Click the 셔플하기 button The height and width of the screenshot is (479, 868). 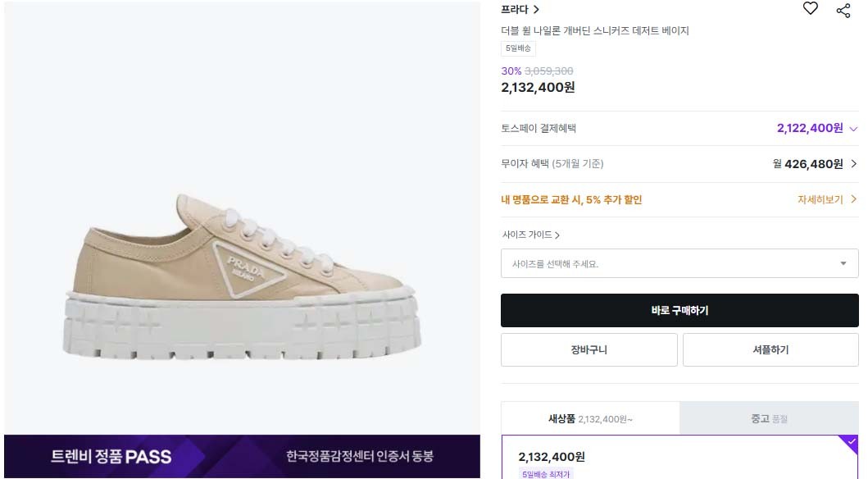coord(770,349)
